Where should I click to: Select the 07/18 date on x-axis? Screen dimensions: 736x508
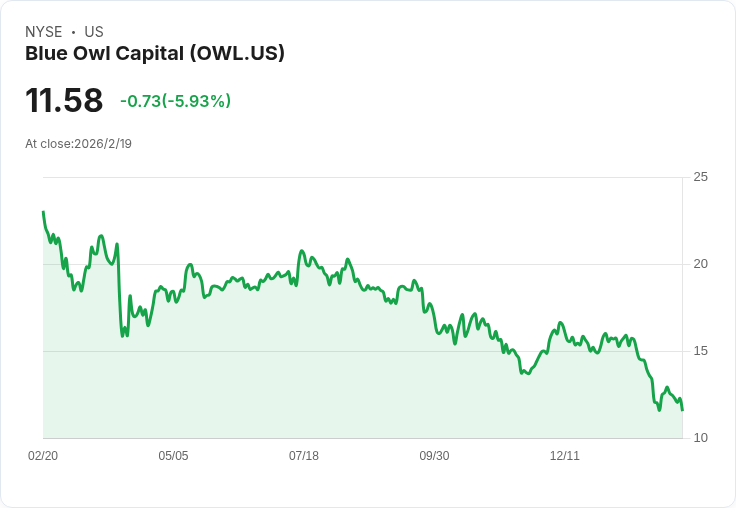coord(304,456)
